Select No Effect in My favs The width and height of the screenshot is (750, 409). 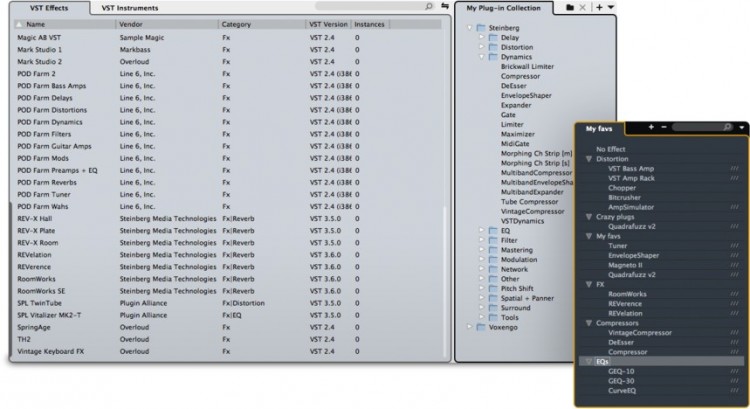pyautogui.click(x=610, y=149)
